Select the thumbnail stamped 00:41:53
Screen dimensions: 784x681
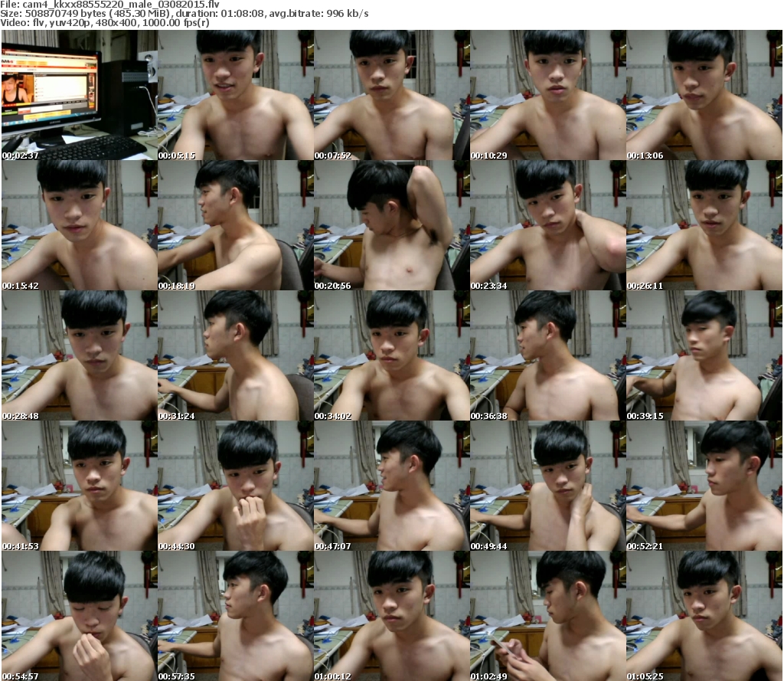[x=80, y=486]
